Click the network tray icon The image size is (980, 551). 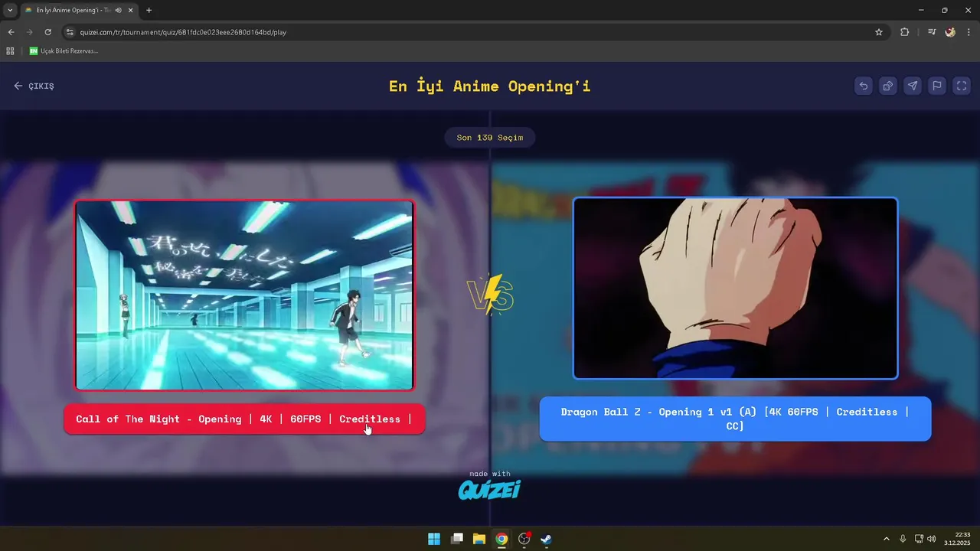click(919, 539)
